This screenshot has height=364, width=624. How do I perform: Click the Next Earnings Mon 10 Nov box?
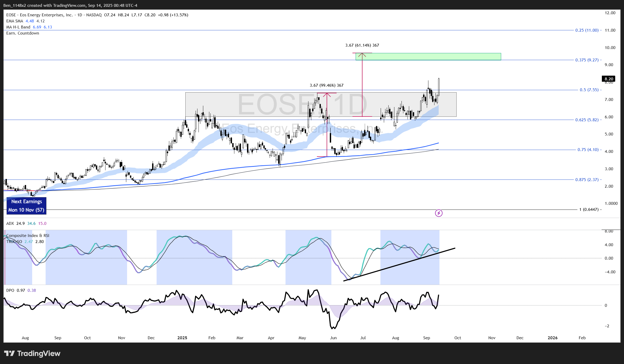[x=26, y=206]
